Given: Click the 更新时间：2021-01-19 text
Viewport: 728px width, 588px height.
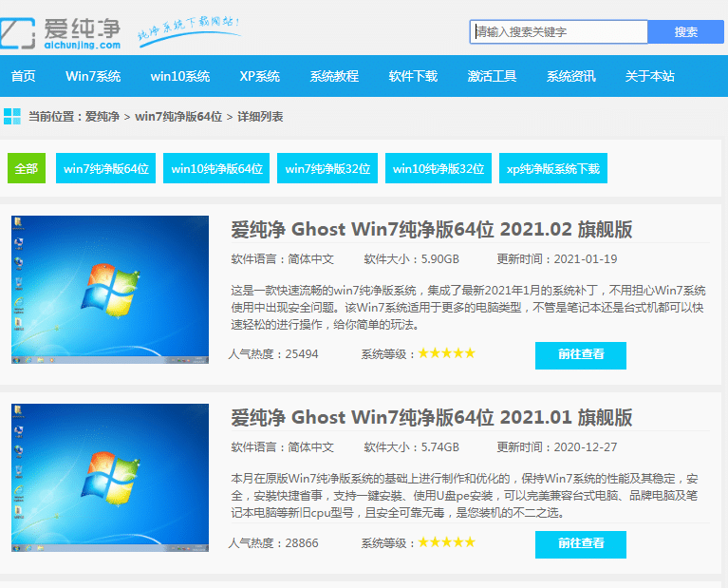Looking at the screenshot, I should pyautogui.click(x=557, y=259).
